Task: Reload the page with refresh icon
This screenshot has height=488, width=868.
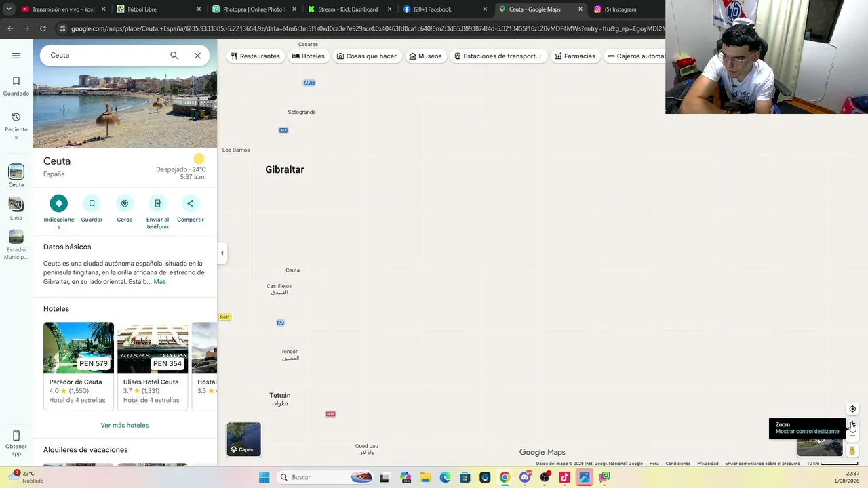Action: click(x=43, y=28)
